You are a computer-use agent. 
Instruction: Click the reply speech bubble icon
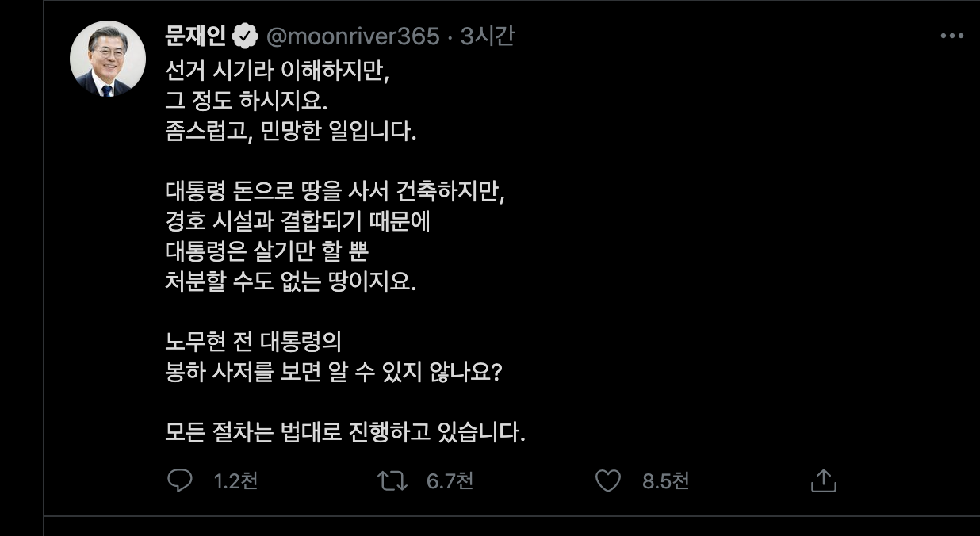tap(180, 480)
